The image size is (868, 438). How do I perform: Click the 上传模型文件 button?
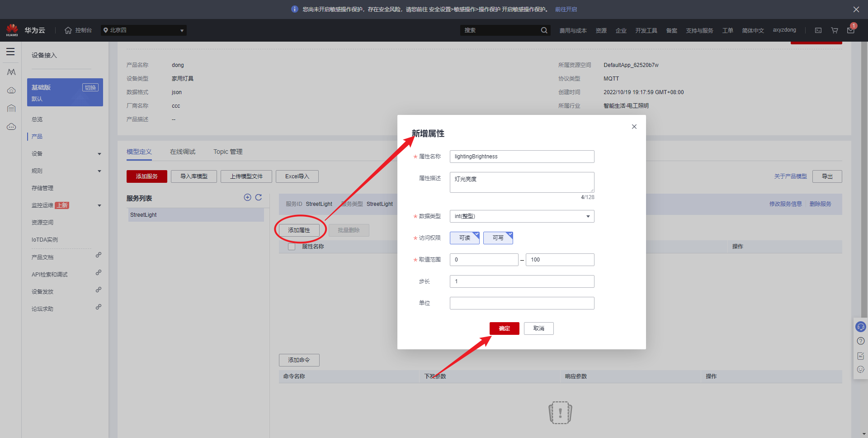(246, 176)
